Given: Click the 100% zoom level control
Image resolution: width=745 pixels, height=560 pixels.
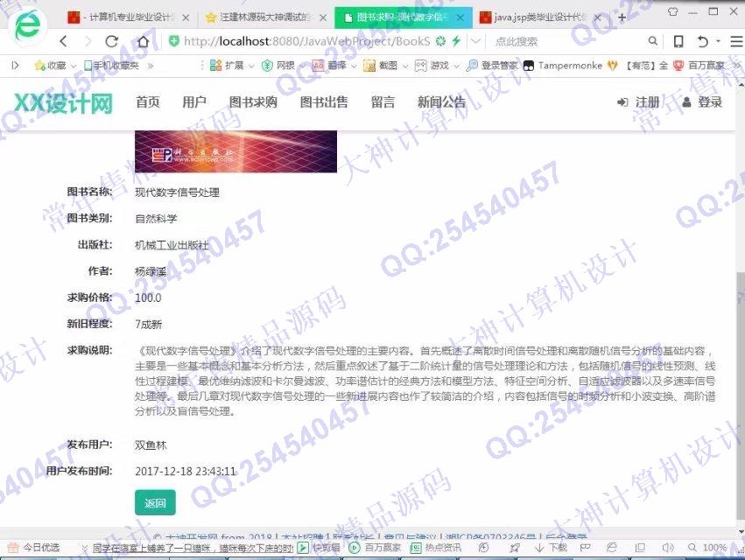Looking at the screenshot, I should pos(707,548).
